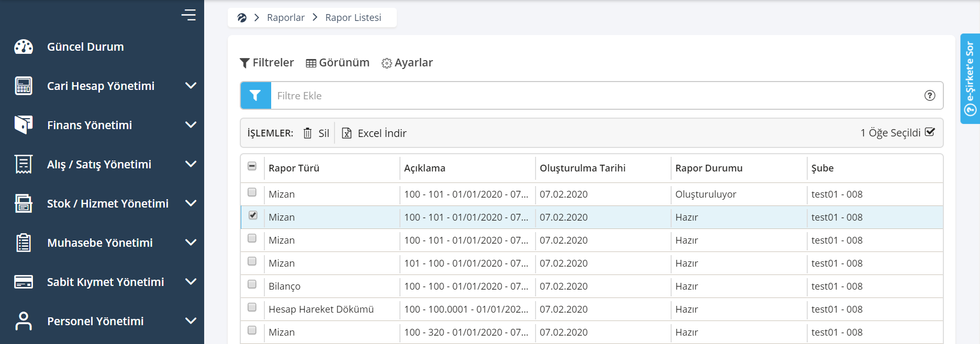Screen dimensions: 980x344
Task: Check the Oluşturuluyor Mizan row checkbox
Action: pyautogui.click(x=252, y=192)
